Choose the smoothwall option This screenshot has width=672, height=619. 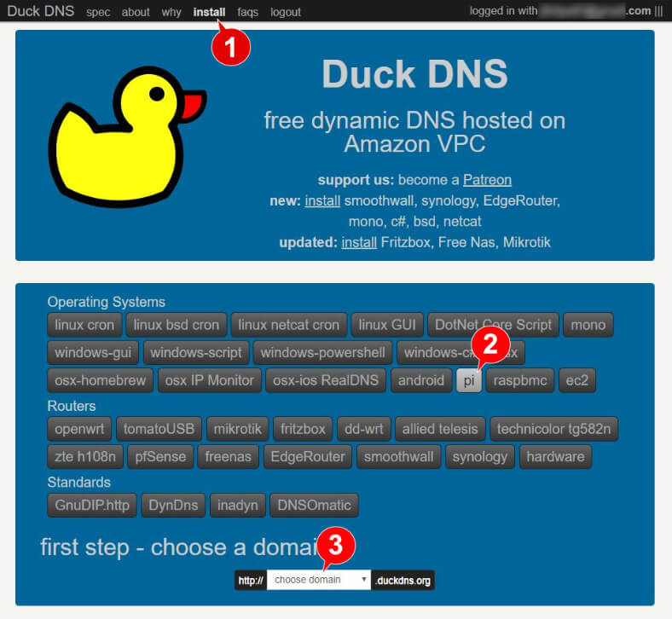[398, 457]
